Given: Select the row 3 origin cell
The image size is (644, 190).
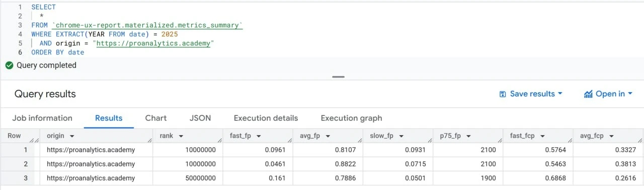Looking at the screenshot, I should (97, 178).
